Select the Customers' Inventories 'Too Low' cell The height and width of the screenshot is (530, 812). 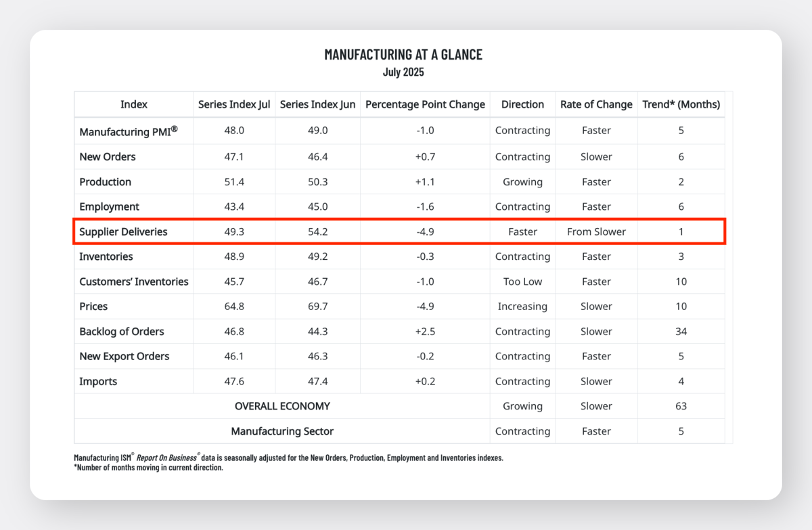click(522, 282)
